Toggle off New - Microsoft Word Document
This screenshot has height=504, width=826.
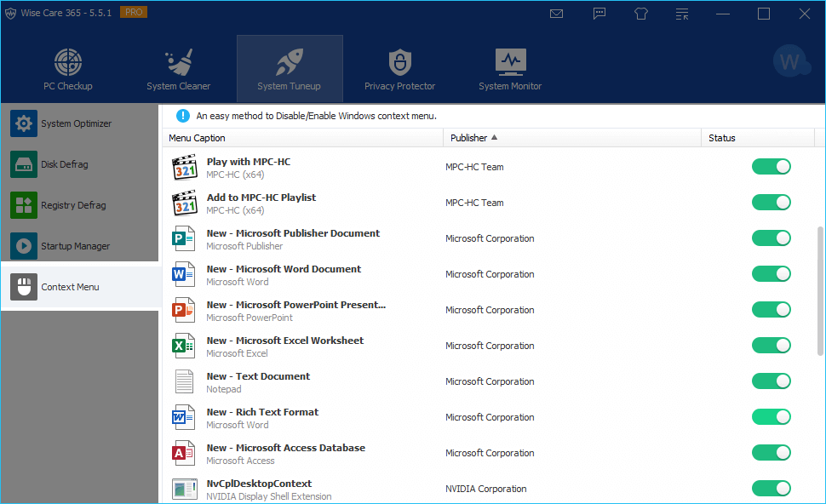(x=772, y=274)
